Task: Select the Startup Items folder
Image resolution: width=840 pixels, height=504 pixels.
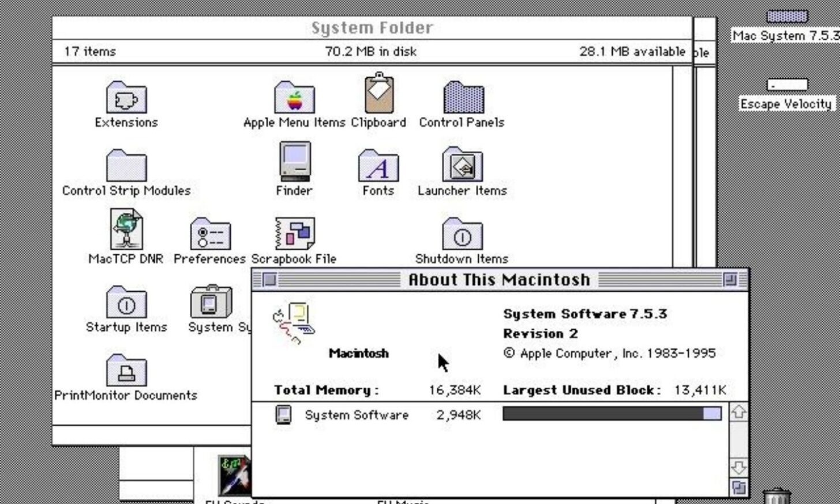Action: pos(126,302)
